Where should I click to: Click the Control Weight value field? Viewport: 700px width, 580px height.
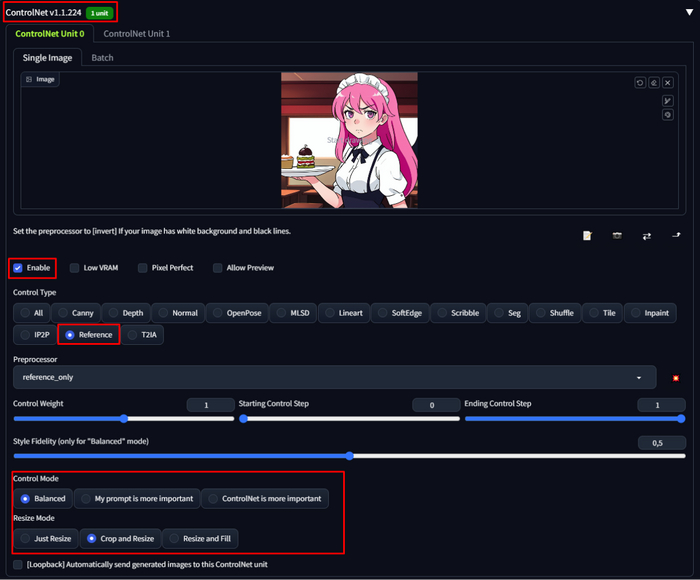210,405
